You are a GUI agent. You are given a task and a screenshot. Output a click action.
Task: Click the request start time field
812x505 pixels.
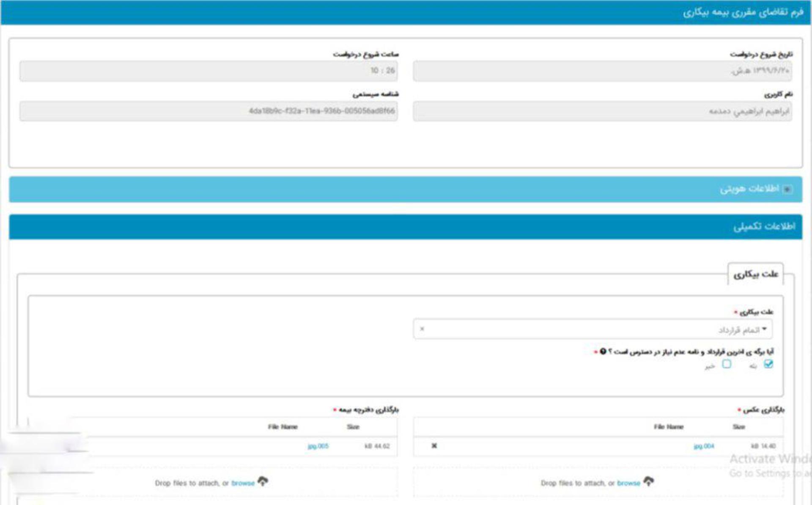point(208,71)
